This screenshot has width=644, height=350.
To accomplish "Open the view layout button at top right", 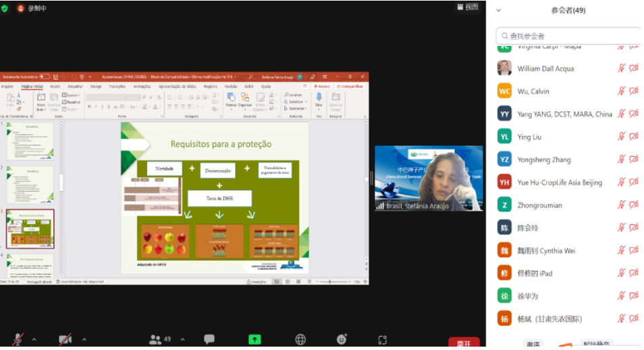I will tap(467, 7).
